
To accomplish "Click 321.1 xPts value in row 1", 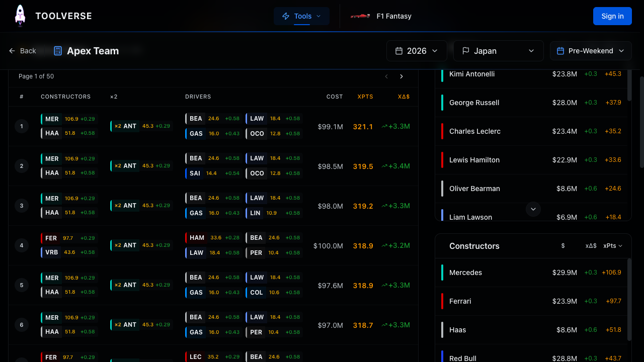I will [363, 127].
